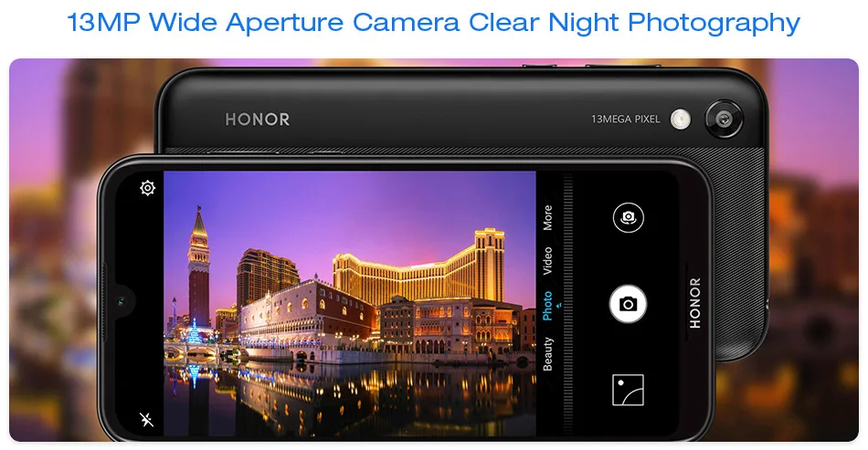Switch to front camera icon
Screen dimensions: 868x450
click(x=629, y=217)
